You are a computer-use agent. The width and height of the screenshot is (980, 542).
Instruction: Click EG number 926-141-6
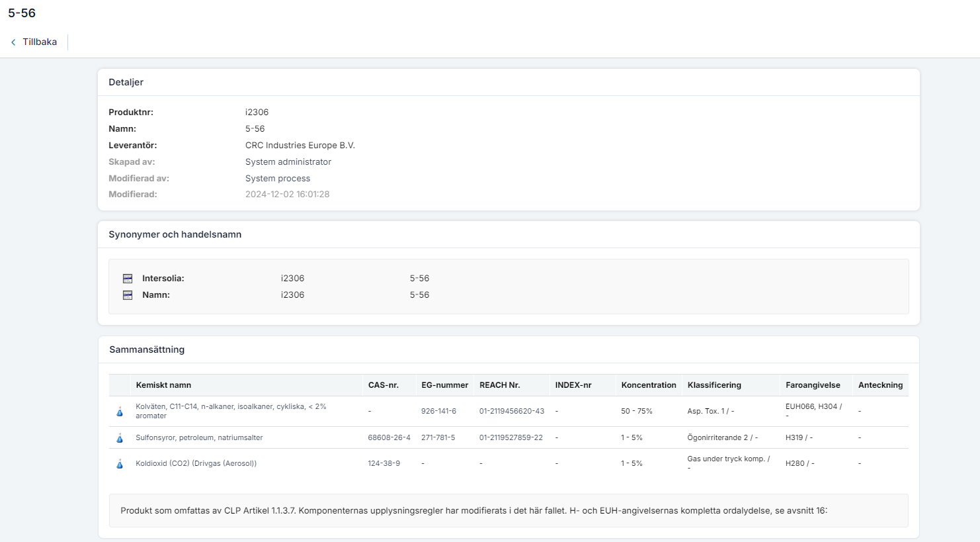pyautogui.click(x=438, y=411)
